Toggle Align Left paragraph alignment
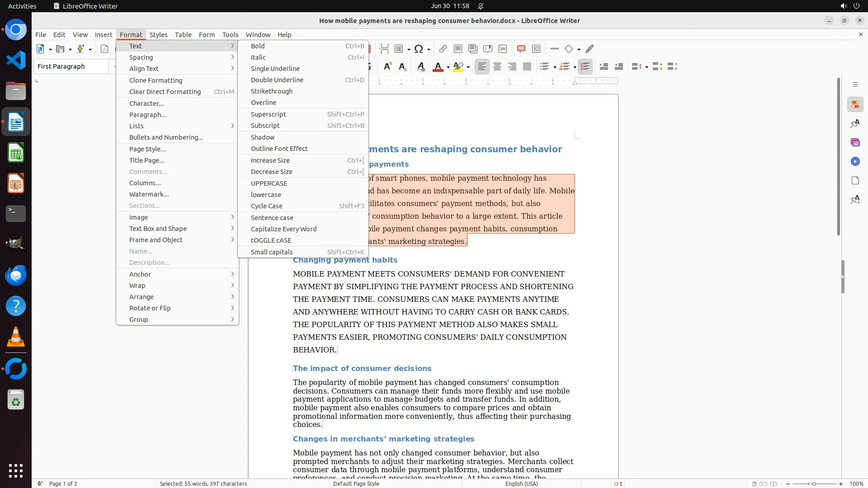This screenshot has width=868, height=488. pyautogui.click(x=482, y=67)
